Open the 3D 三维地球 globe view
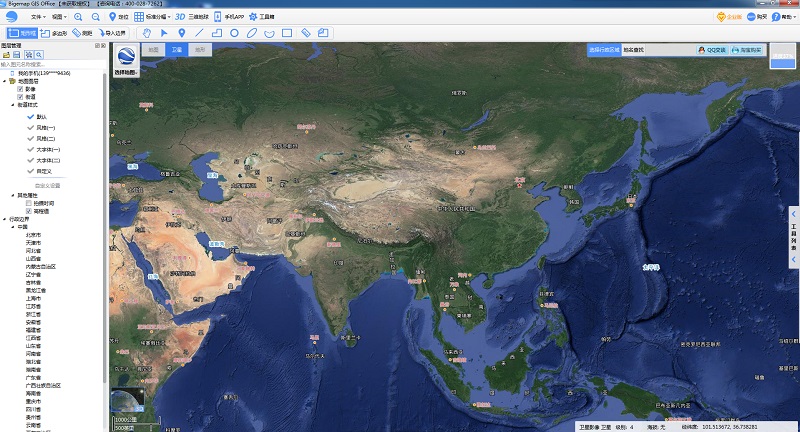800x432 pixels. [x=192, y=17]
